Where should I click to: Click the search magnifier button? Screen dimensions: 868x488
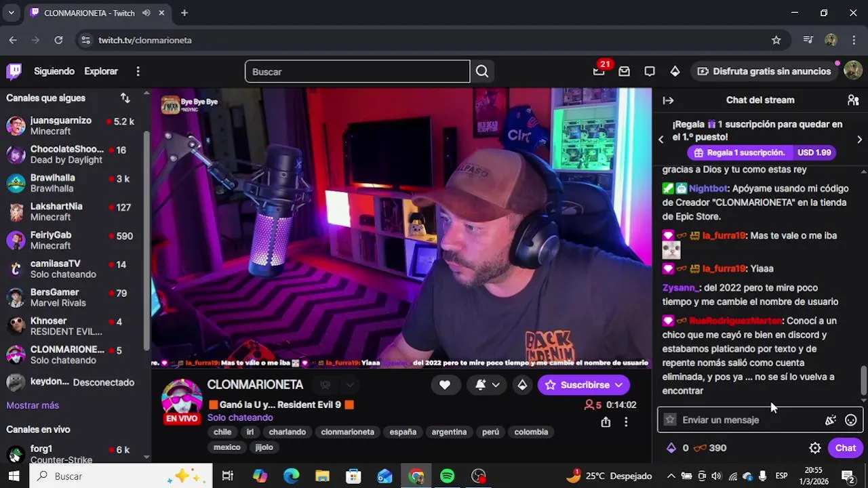pyautogui.click(x=482, y=71)
